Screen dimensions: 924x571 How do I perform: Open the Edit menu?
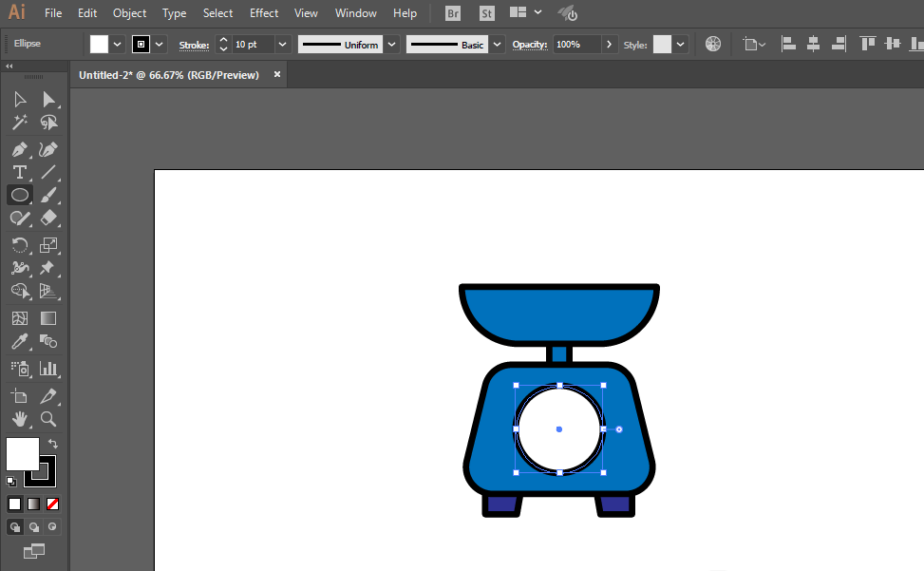(x=87, y=13)
